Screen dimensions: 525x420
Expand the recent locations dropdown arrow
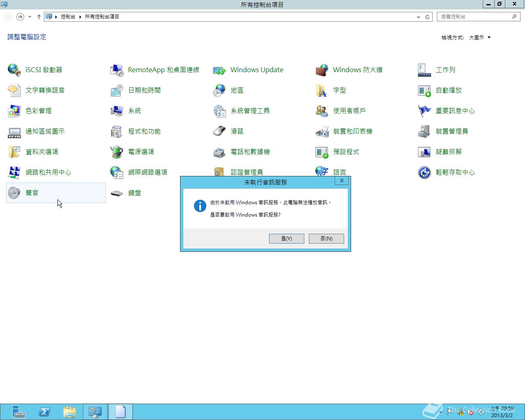pos(30,17)
